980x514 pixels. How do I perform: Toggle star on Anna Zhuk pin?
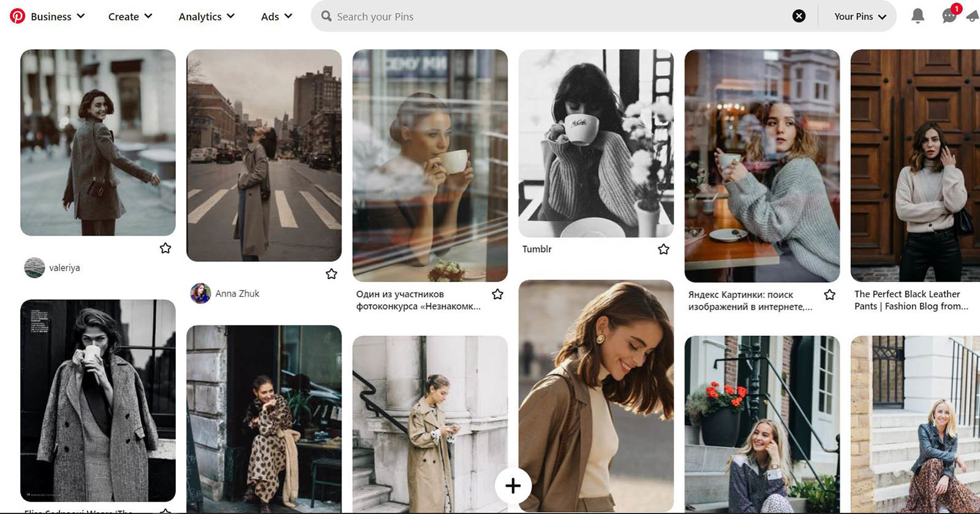pyautogui.click(x=331, y=274)
